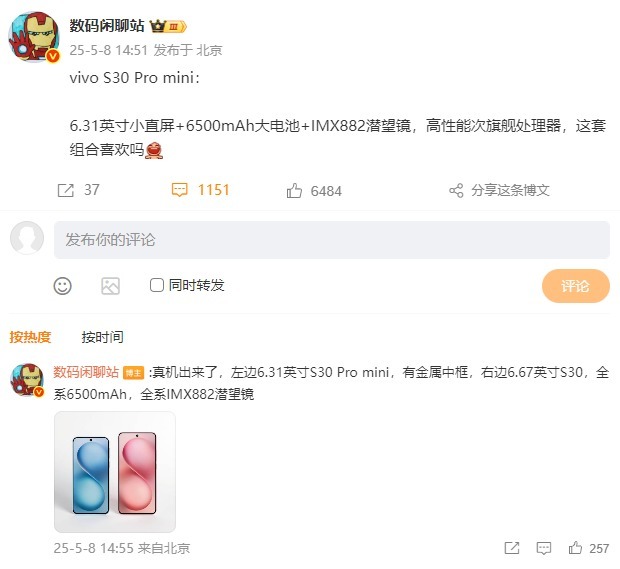Viewport: 620px width, 569px height.
Task: Enable the 同时转发 checkbox
Action: 157,285
